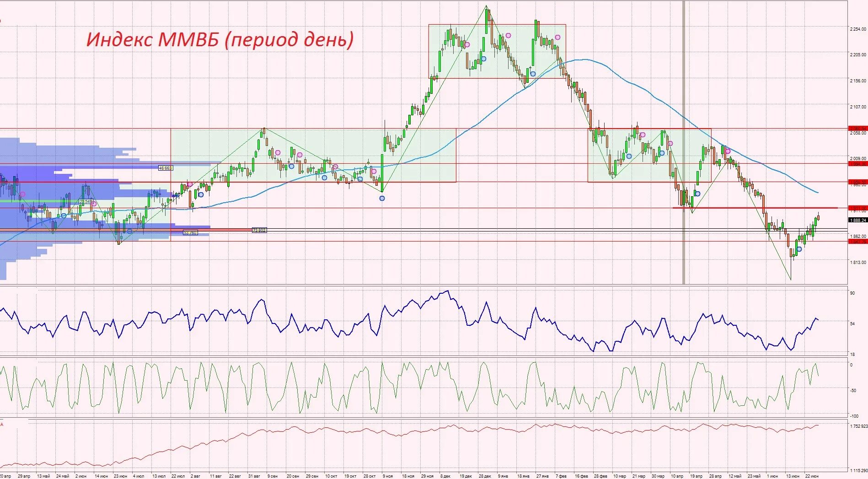Screen dimensions: 868x479
Task: Click the date label '11 авг'
Action: (215, 476)
